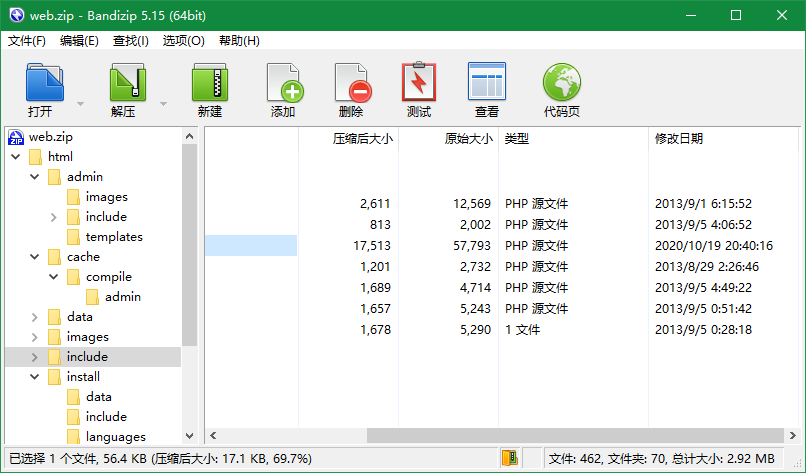The image size is (806, 473).
Task: Select the languages folder in the tree
Action: point(116,437)
